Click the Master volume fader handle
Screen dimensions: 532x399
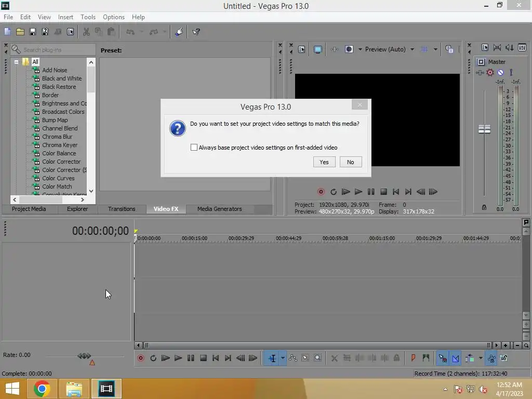point(484,129)
